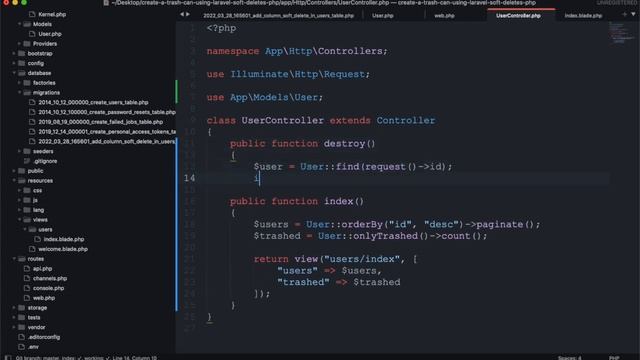Open web.php in the routes folder
Screen dimensions: 640x360
pos(44,298)
